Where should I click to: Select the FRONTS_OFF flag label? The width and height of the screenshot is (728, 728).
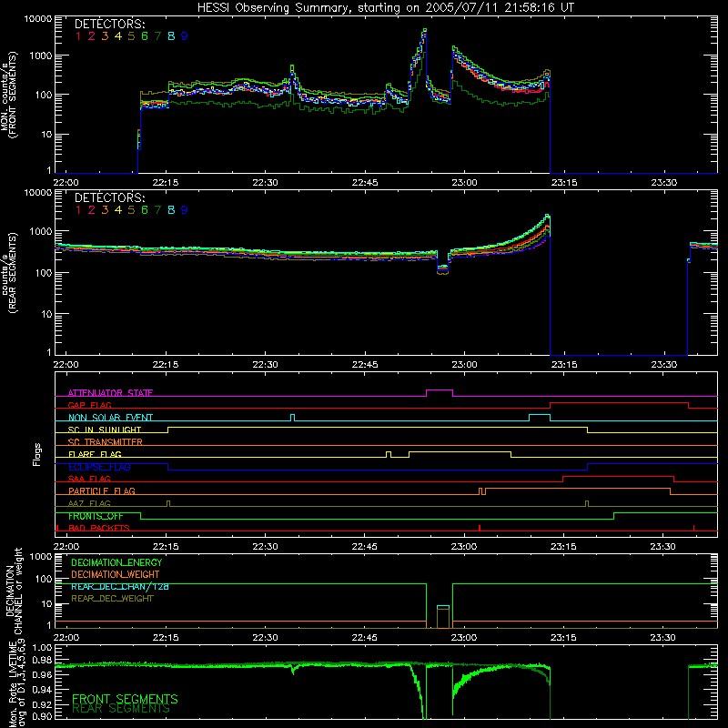tap(96, 516)
